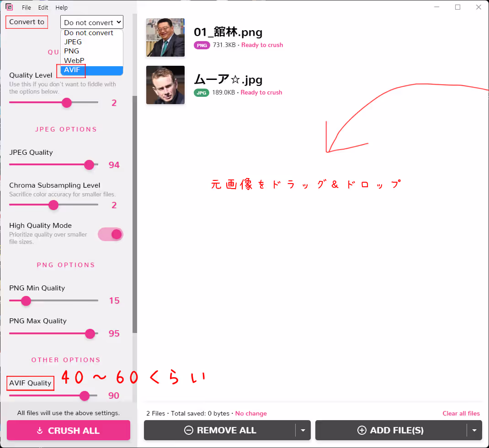This screenshot has width=489, height=448.
Task: Click the thumbnail of ムーア☆.jpg
Action: 165,85
